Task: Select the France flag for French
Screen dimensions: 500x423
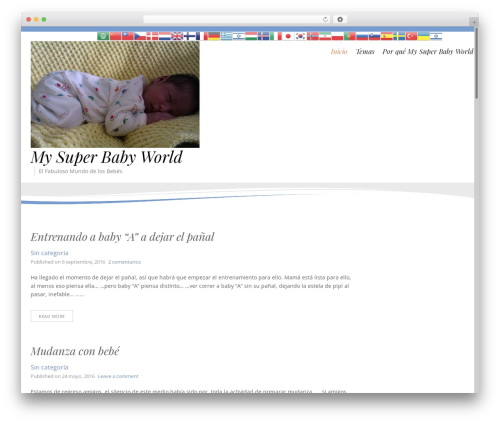Action: click(x=202, y=36)
